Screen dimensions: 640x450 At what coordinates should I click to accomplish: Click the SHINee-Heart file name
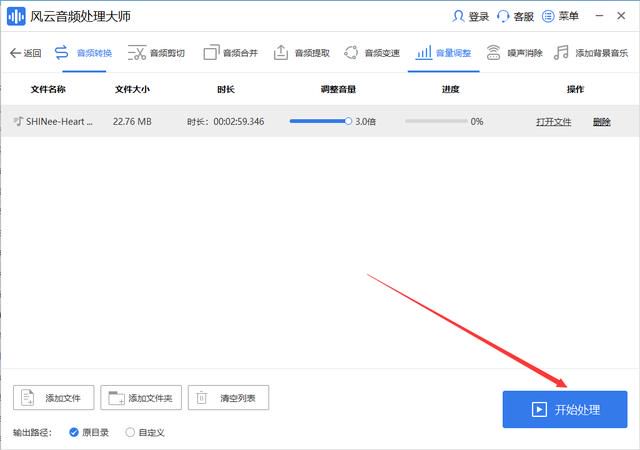coord(59,121)
